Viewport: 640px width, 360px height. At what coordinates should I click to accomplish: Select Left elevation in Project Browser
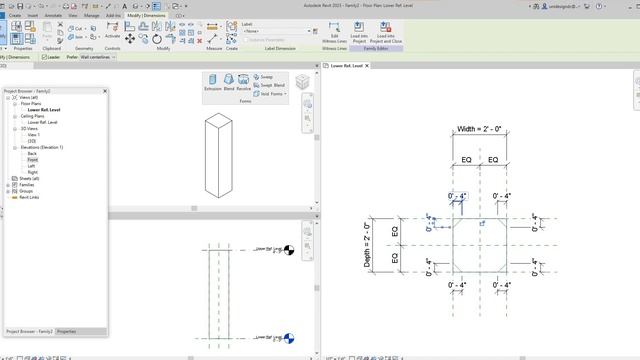[31, 166]
